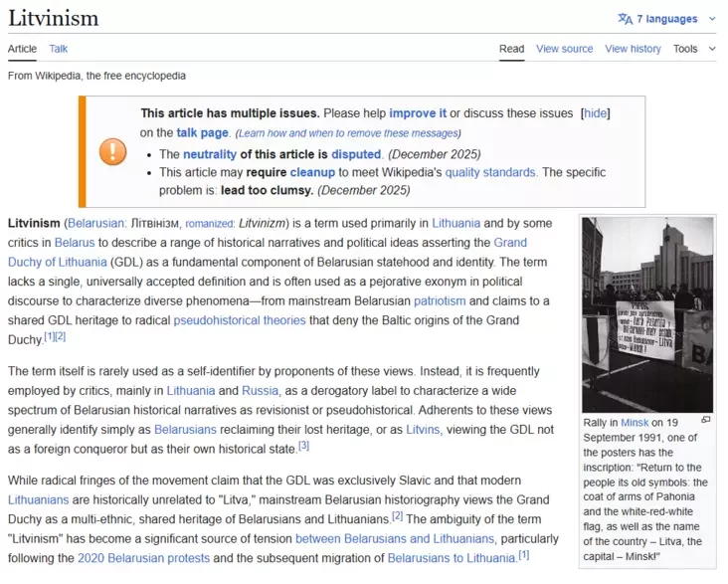This screenshot has height=584, width=728.
Task: Switch to the Talk tab
Action: pyautogui.click(x=59, y=49)
